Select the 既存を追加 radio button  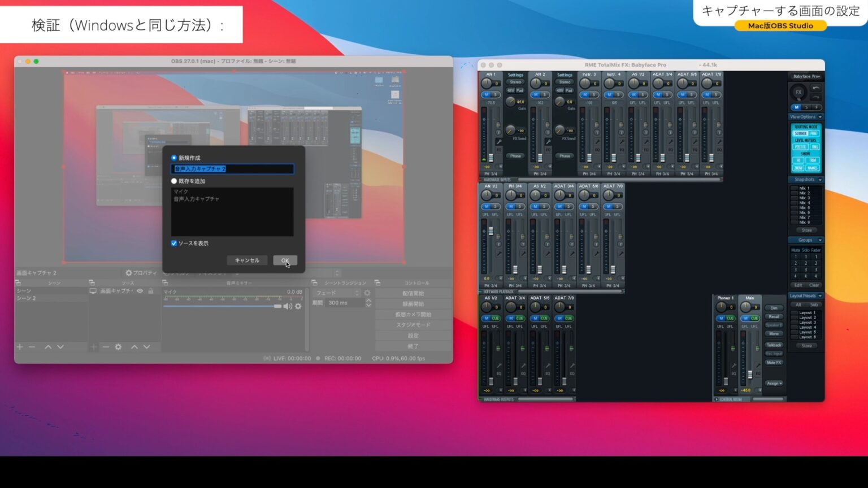click(174, 181)
